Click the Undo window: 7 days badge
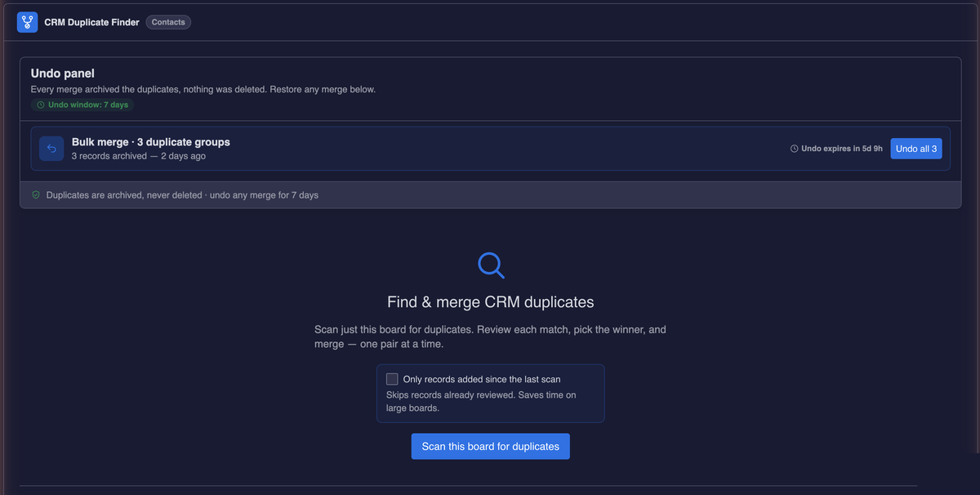Screen dimensions: 980x495 point(82,105)
